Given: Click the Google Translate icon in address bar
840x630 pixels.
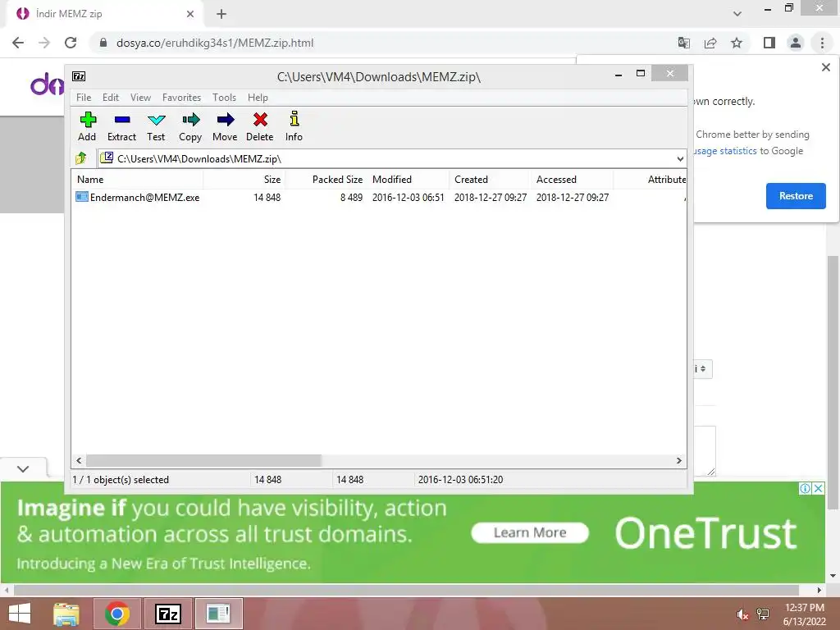Looking at the screenshot, I should [x=683, y=43].
